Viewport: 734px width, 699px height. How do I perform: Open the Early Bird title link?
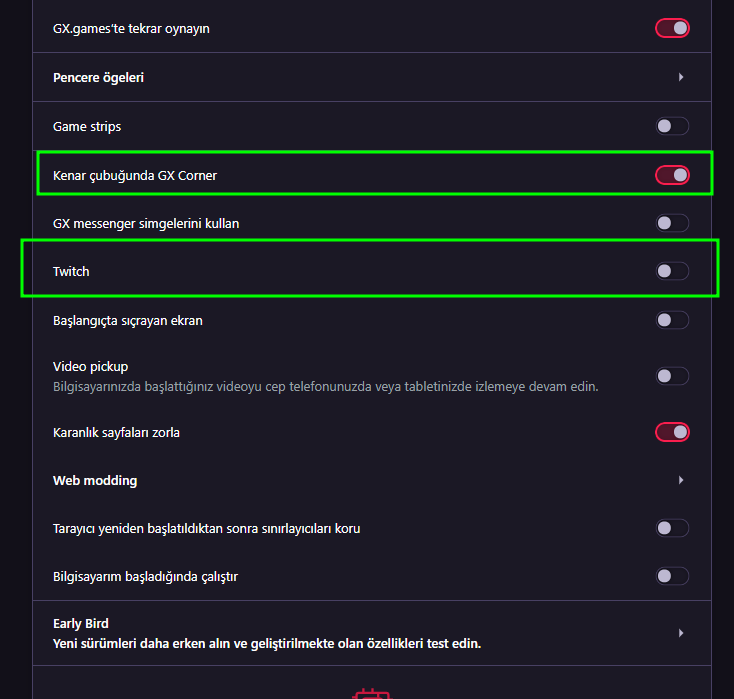[81, 623]
